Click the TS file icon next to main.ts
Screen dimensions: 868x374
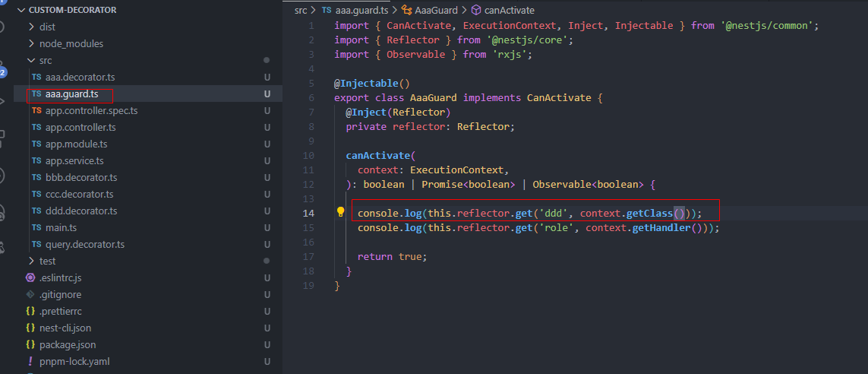pyautogui.click(x=36, y=228)
